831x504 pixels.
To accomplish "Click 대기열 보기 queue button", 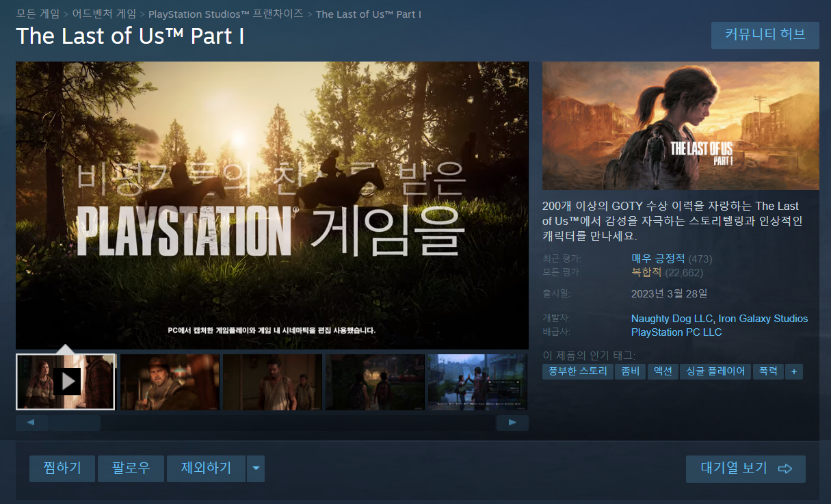I will [x=746, y=468].
